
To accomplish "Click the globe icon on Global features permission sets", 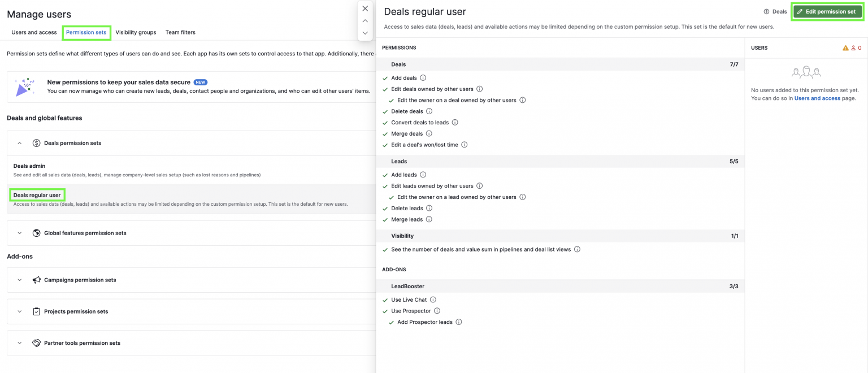I will [36, 233].
